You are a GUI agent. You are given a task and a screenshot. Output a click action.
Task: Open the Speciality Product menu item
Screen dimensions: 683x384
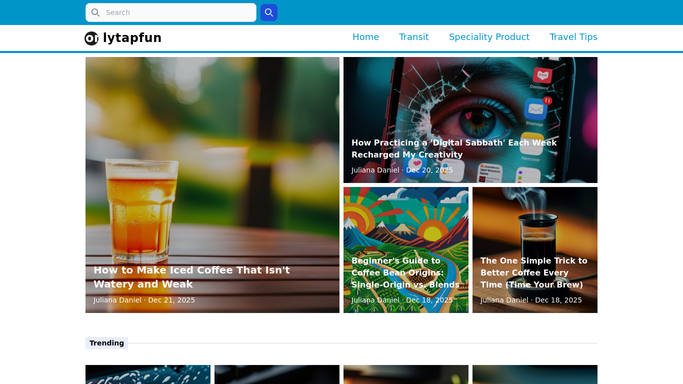[x=489, y=37]
